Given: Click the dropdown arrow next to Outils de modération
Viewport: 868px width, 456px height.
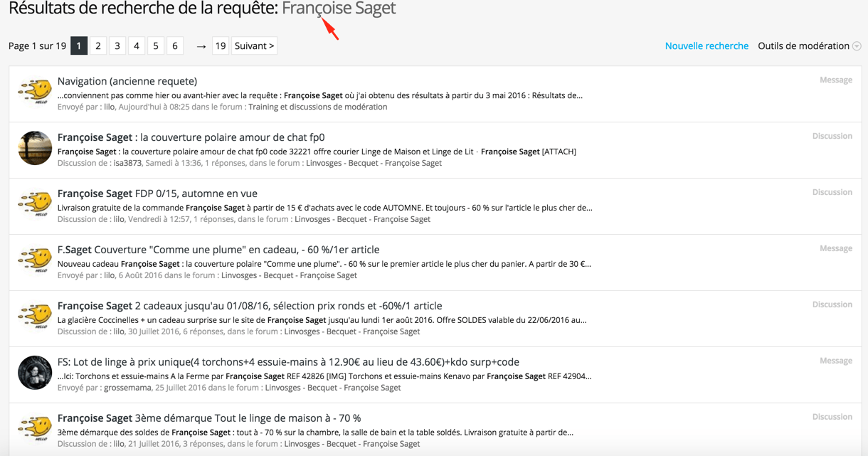Looking at the screenshot, I should [857, 46].
